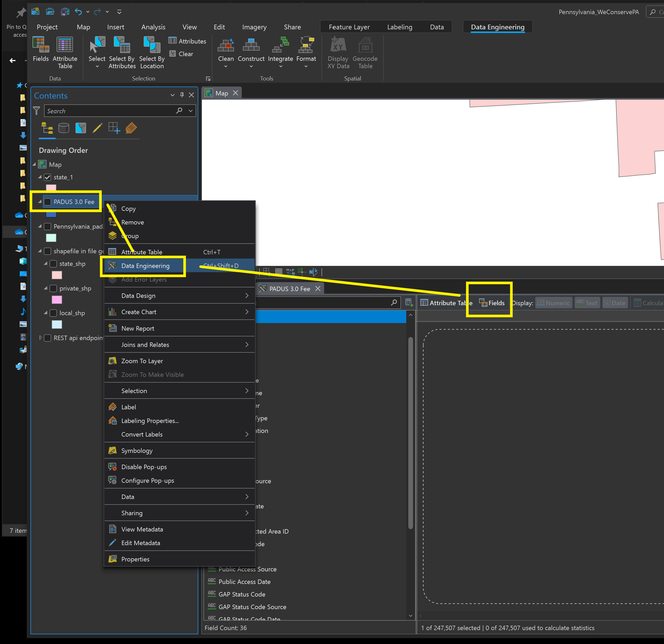
Task: Open the Analysis ribbon tab
Action: tap(153, 27)
